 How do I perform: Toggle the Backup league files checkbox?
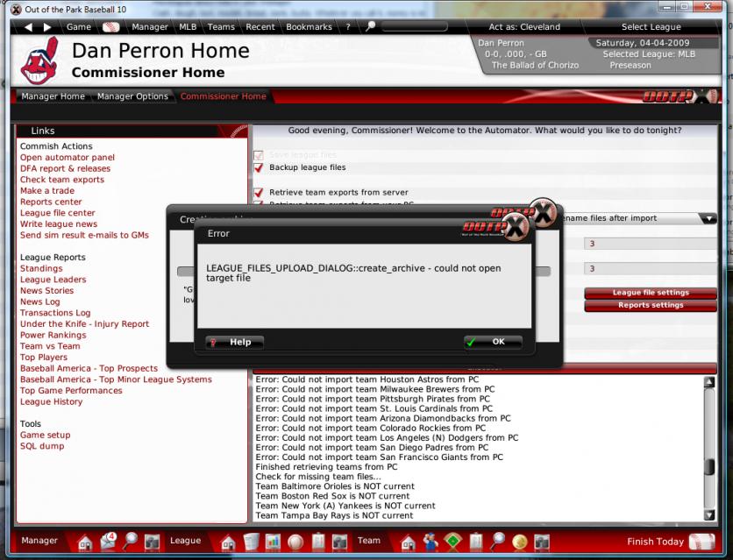click(x=259, y=167)
